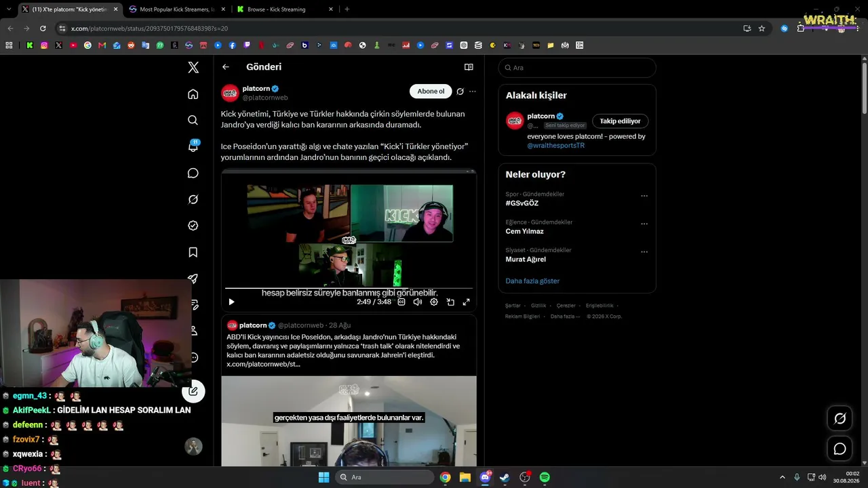This screenshot has height=488, width=868.
Task: Open Windows Start menu
Action: point(323,477)
